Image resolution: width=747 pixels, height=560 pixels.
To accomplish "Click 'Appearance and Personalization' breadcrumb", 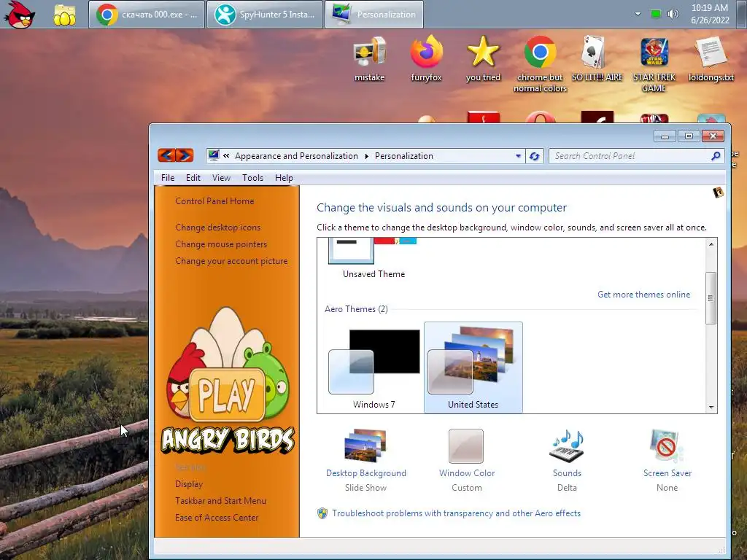I will tap(296, 156).
